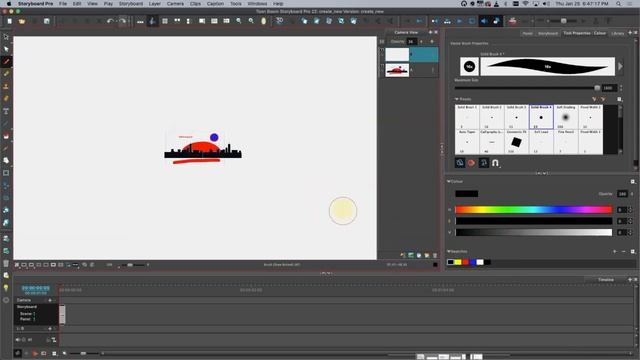Click the zoom in magnifier in top toolbar
640x360 pixels.
click(239, 21)
